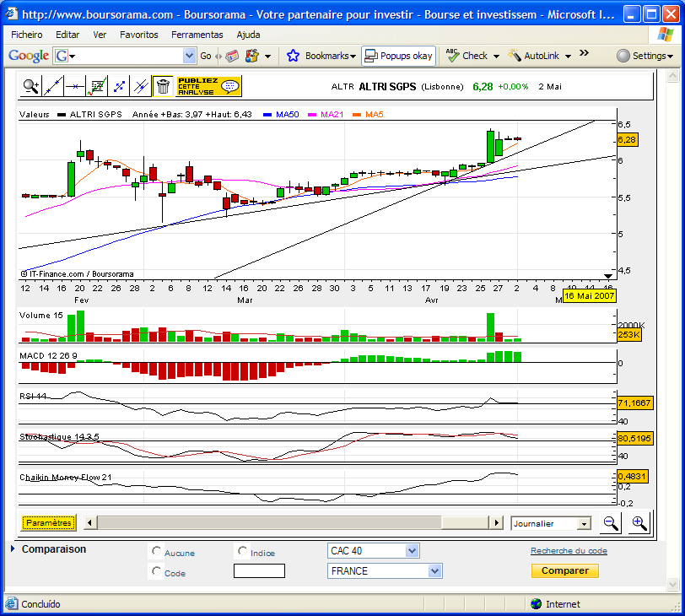This screenshot has width=685, height=616.
Task: Click the chart scrollbar left arrow
Action: (90, 523)
